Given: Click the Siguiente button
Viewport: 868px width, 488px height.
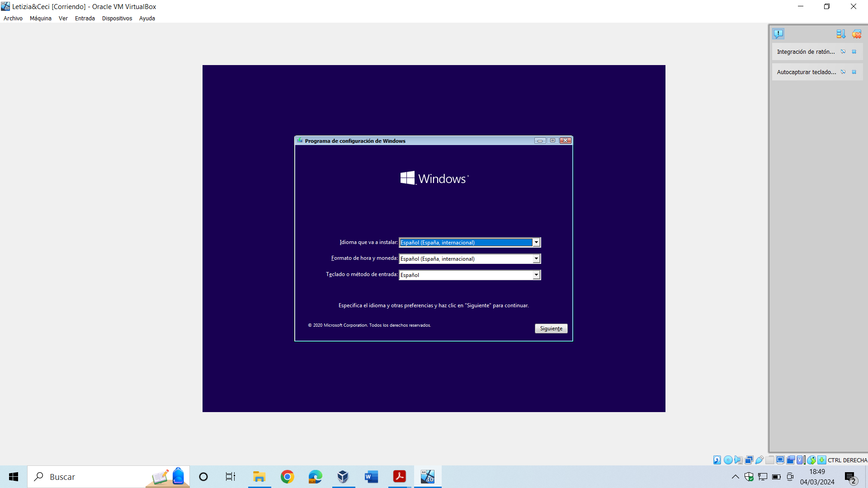Looking at the screenshot, I should 551,328.
